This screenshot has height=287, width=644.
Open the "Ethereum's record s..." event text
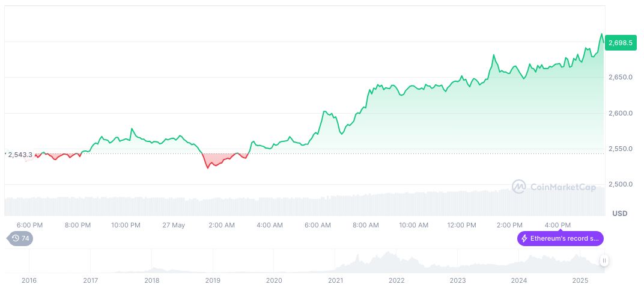point(565,239)
